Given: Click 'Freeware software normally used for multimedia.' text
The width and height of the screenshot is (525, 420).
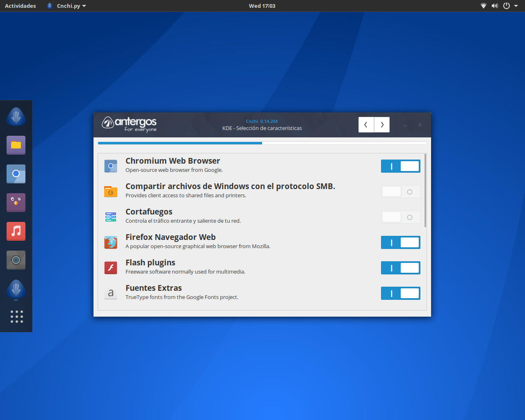Looking at the screenshot, I should (x=185, y=272).
